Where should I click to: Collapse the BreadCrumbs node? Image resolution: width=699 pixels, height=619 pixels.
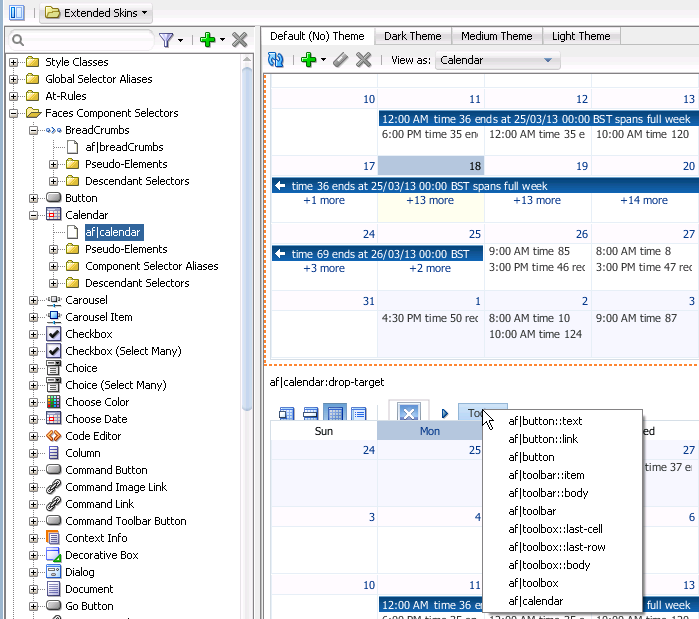(33, 131)
